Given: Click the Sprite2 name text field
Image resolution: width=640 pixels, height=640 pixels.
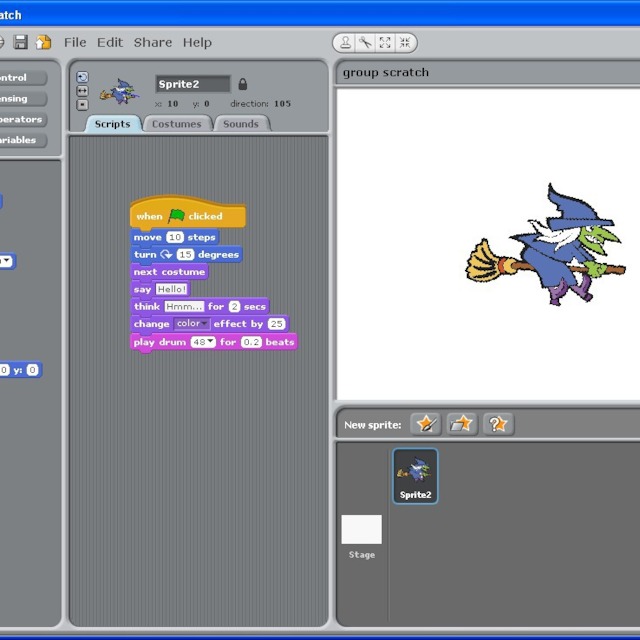Looking at the screenshot, I should (x=193, y=84).
